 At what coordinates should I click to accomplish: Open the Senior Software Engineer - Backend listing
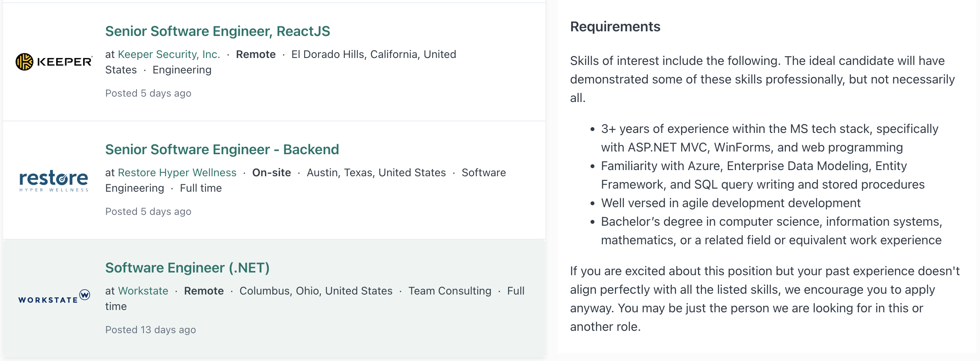pyautogui.click(x=222, y=150)
